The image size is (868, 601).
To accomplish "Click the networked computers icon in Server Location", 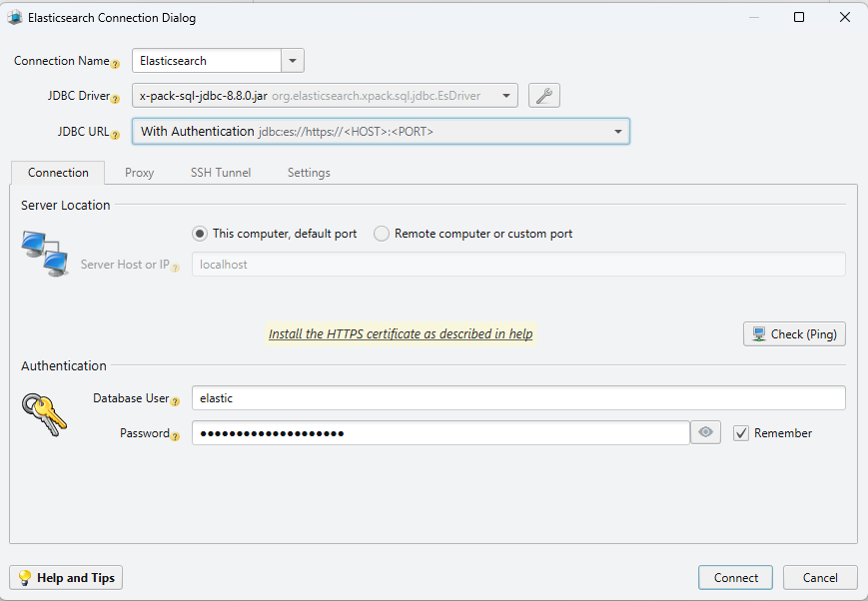I will click(x=43, y=252).
